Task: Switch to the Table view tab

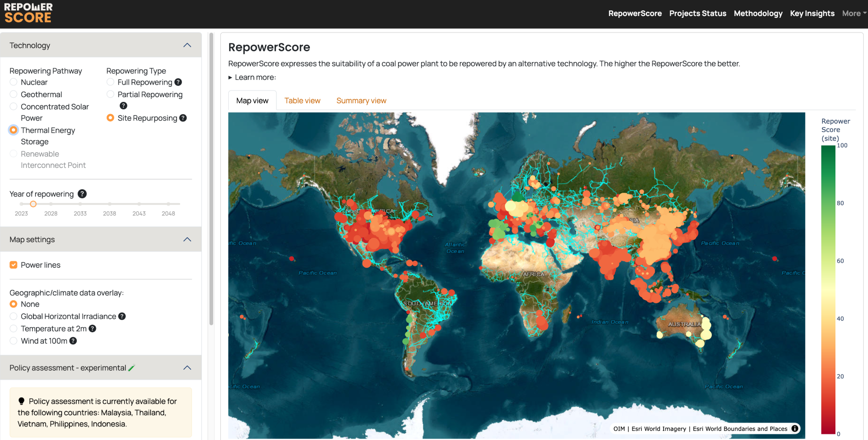Action: coord(302,101)
